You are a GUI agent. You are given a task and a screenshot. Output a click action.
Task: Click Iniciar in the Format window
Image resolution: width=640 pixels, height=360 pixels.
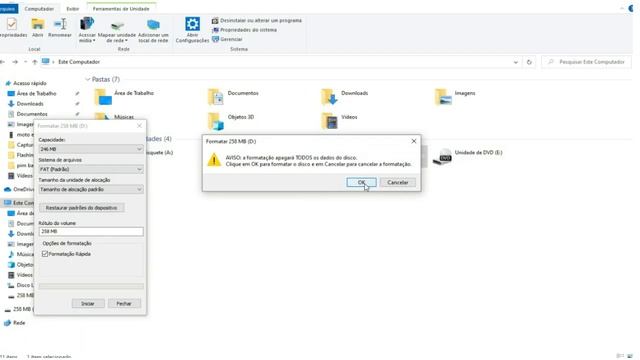click(88, 303)
